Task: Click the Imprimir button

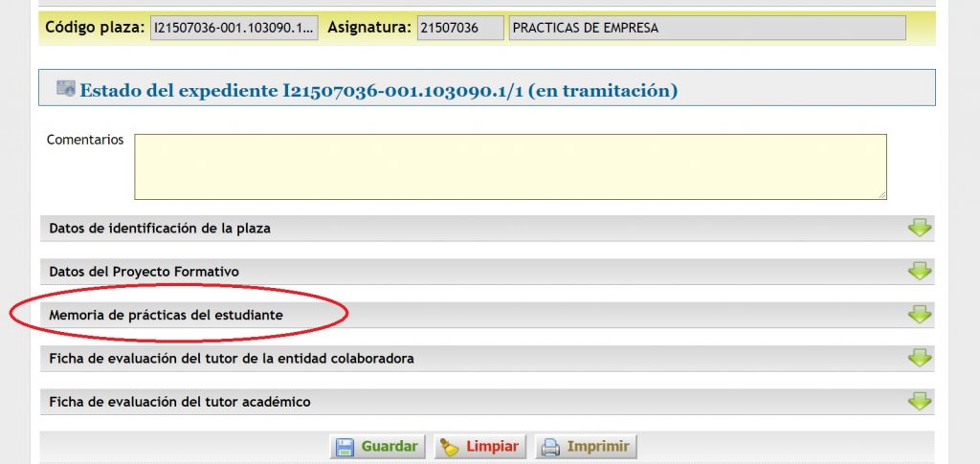Action: click(586, 447)
